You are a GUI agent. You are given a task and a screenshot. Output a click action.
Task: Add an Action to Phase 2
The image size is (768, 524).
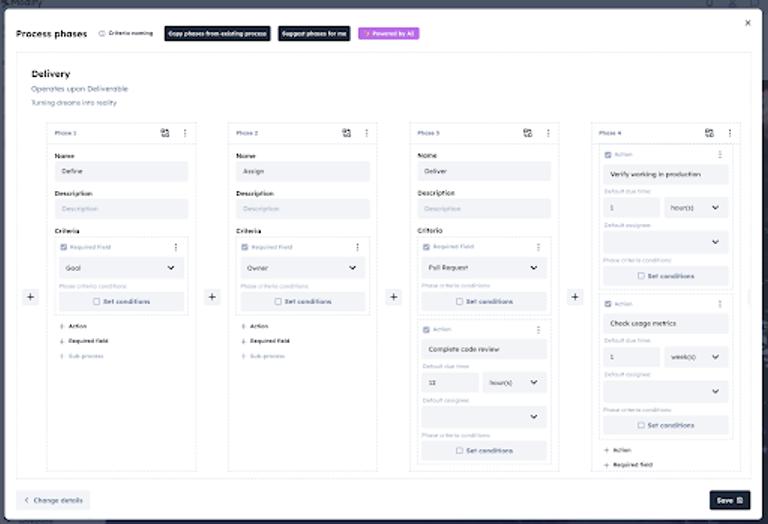(x=255, y=326)
